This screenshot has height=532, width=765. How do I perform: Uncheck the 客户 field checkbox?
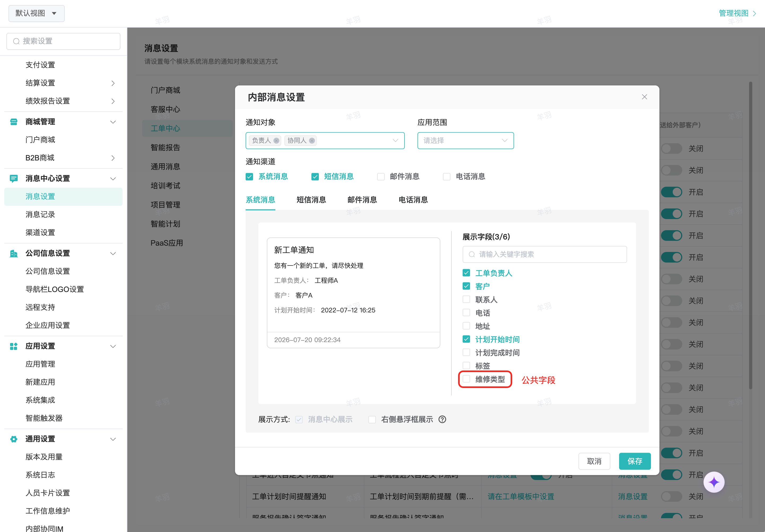pos(466,286)
